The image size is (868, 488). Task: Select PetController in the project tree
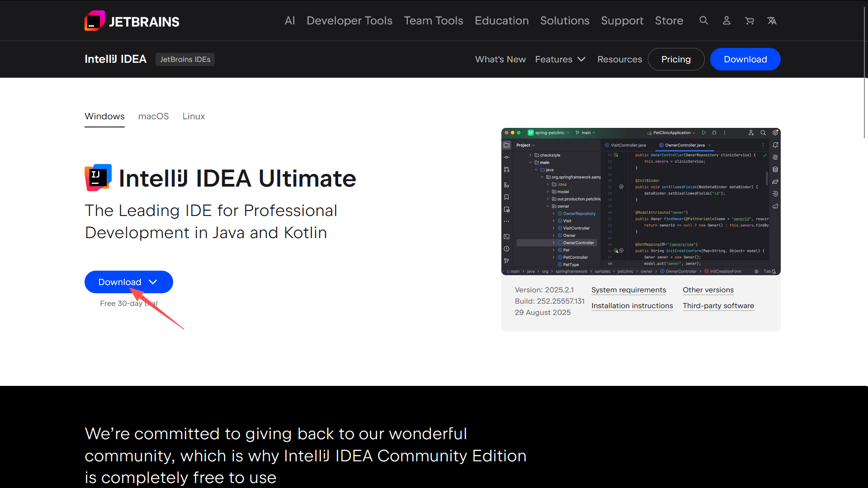pyautogui.click(x=575, y=258)
